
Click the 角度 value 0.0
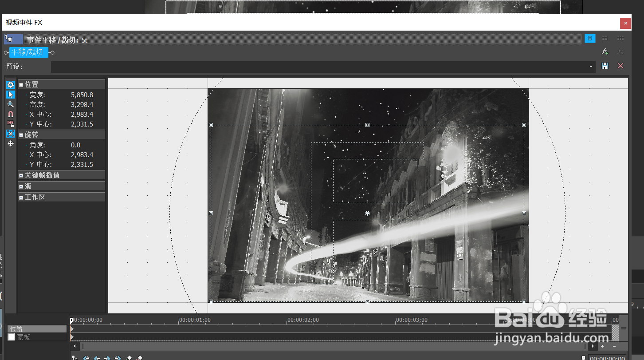[76, 145]
